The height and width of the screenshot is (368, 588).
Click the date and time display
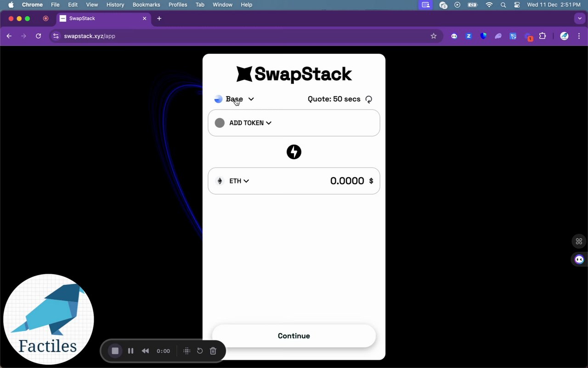point(555,5)
